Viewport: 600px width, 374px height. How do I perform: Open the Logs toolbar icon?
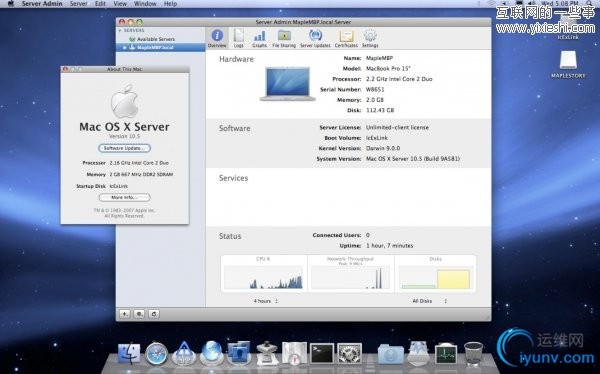point(238,39)
